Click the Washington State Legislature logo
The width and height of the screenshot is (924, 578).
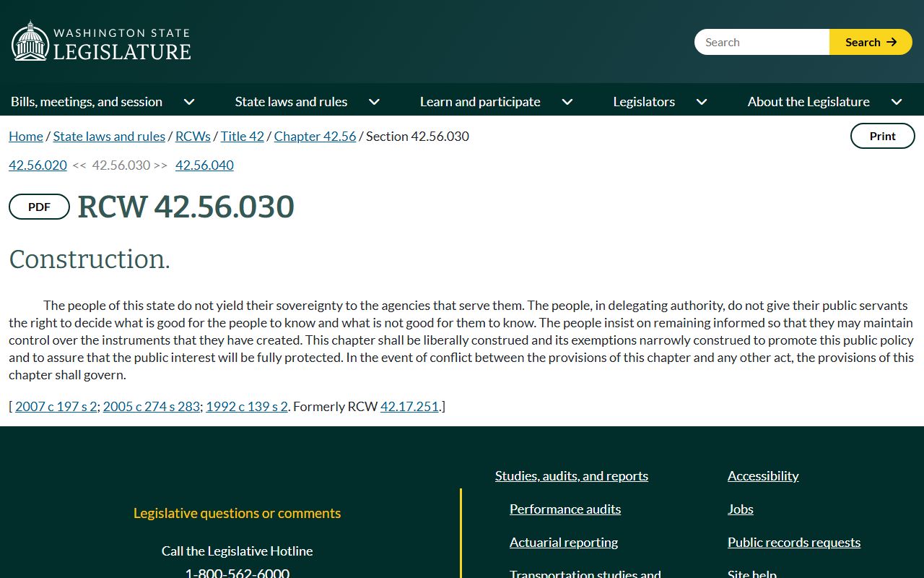101,41
